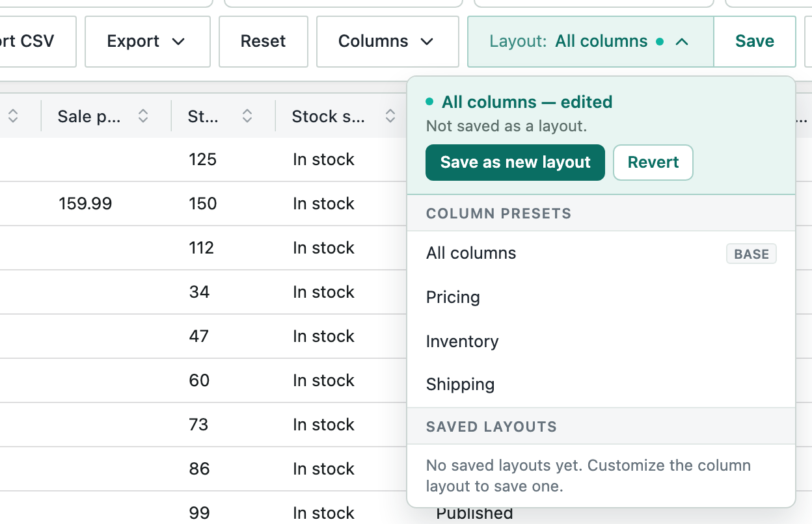Click the stock value 150
This screenshot has width=812, height=524.
pos(202,204)
